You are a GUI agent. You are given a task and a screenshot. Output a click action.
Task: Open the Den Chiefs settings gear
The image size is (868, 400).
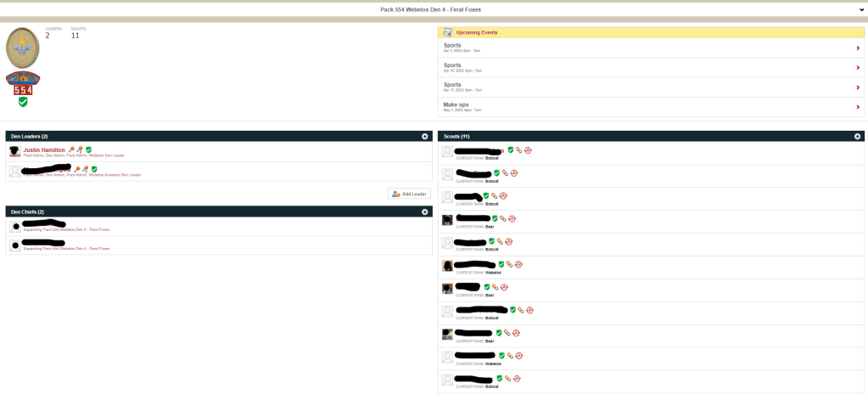tap(424, 211)
